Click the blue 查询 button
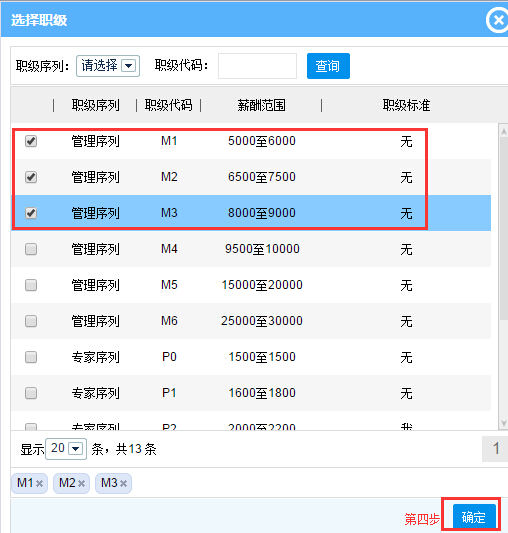 click(x=328, y=66)
